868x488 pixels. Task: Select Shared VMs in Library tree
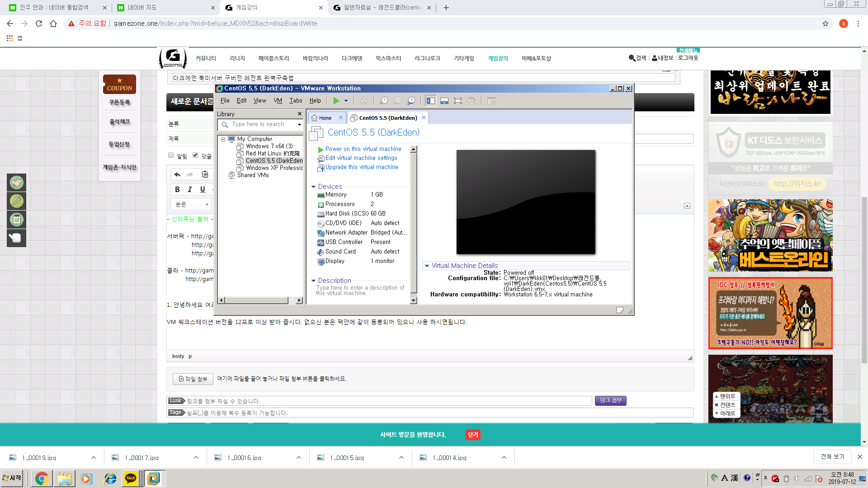(253, 175)
